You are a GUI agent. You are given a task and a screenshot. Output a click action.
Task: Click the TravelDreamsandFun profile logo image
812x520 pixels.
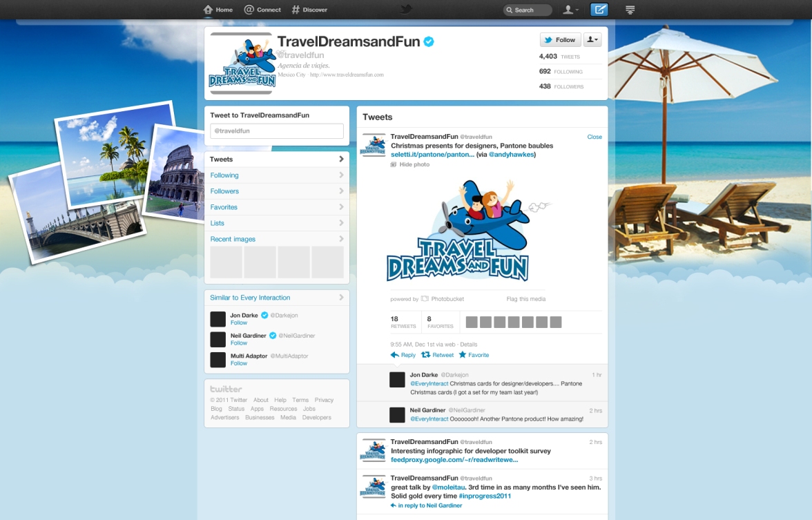(x=242, y=64)
